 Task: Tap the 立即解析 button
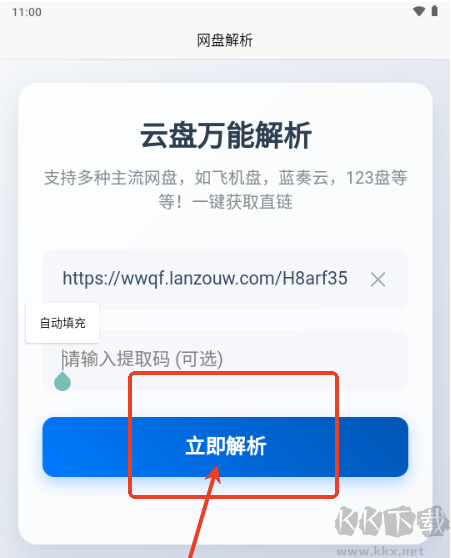click(225, 447)
